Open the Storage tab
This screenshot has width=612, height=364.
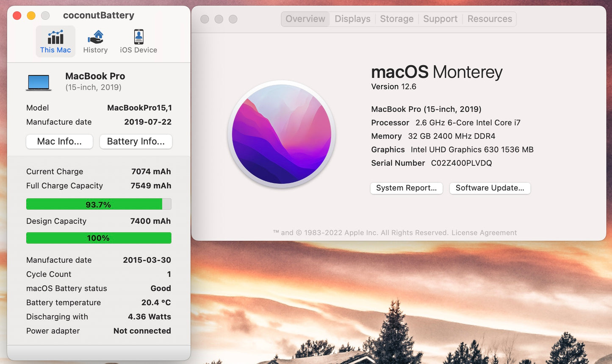point(396,19)
